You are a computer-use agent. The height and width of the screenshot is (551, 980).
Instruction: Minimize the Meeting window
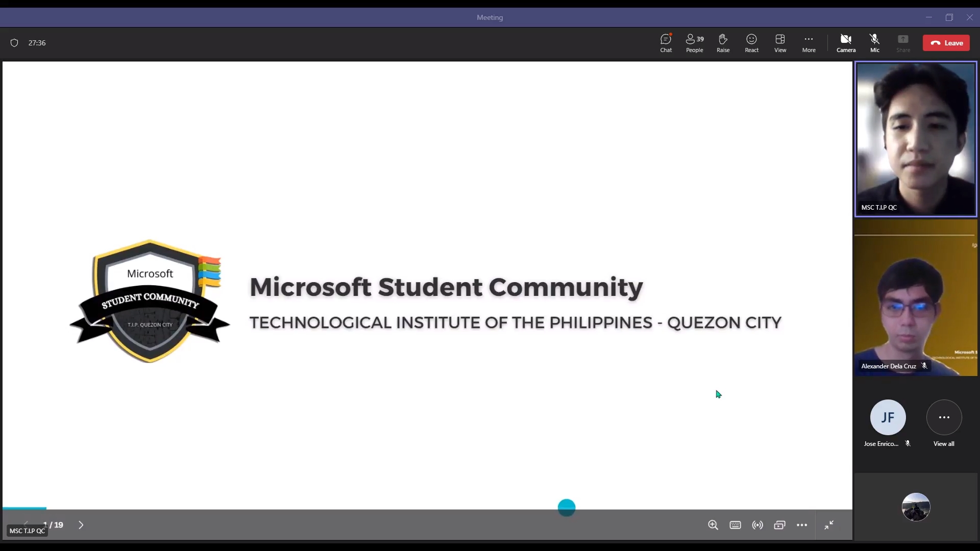[929, 17]
